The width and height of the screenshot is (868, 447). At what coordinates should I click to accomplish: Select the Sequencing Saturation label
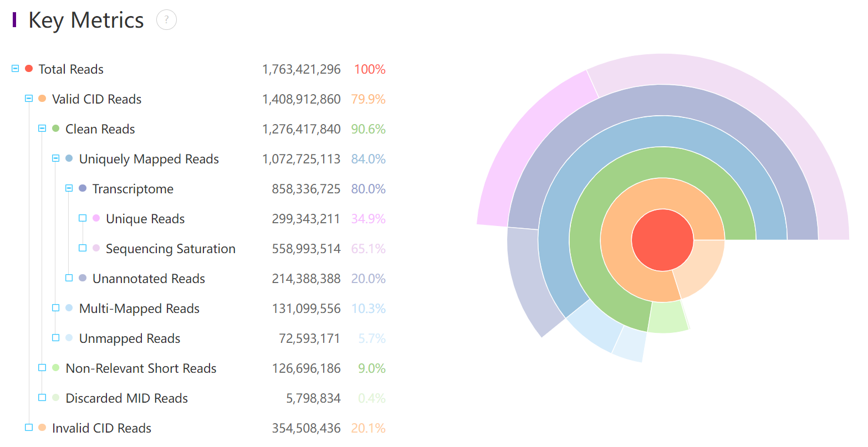pos(171,249)
